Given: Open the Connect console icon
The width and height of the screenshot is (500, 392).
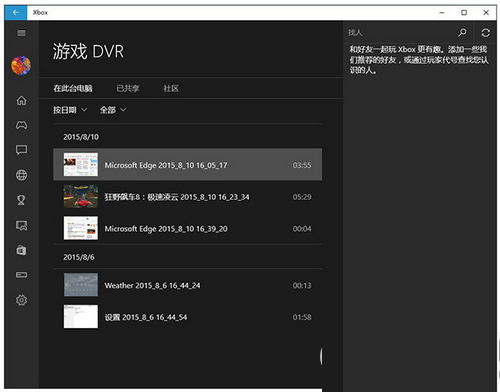Looking at the screenshot, I should [21, 275].
